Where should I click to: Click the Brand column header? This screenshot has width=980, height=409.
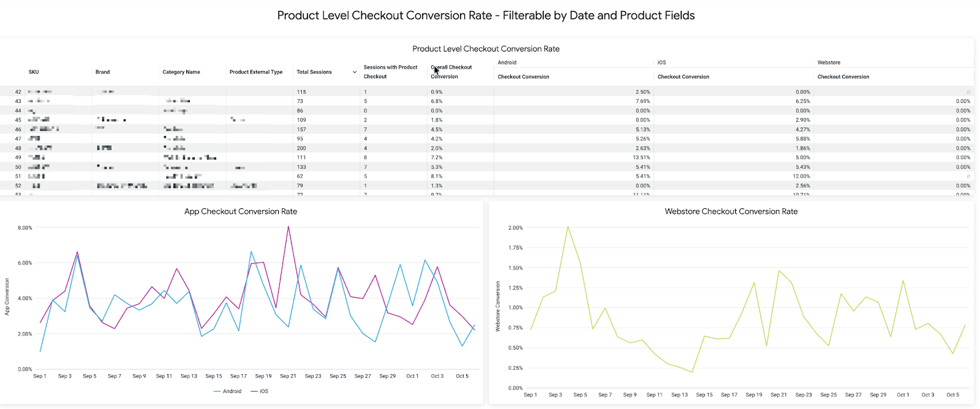(x=102, y=72)
